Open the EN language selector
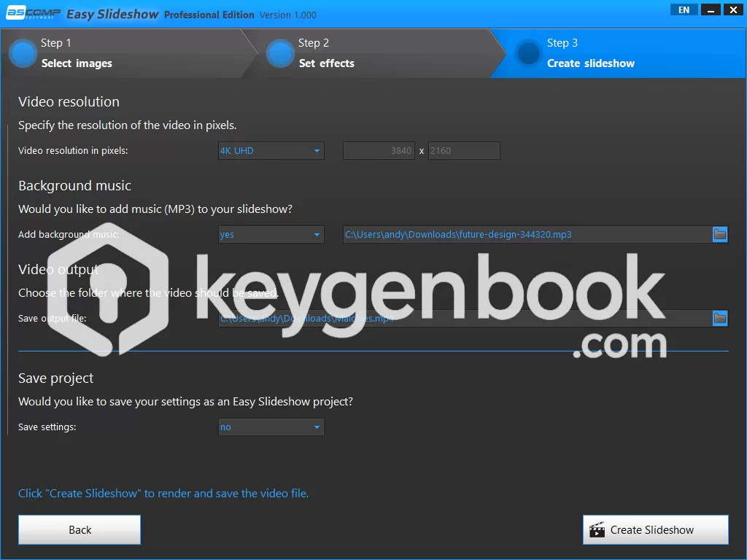747x560 pixels. [684, 10]
